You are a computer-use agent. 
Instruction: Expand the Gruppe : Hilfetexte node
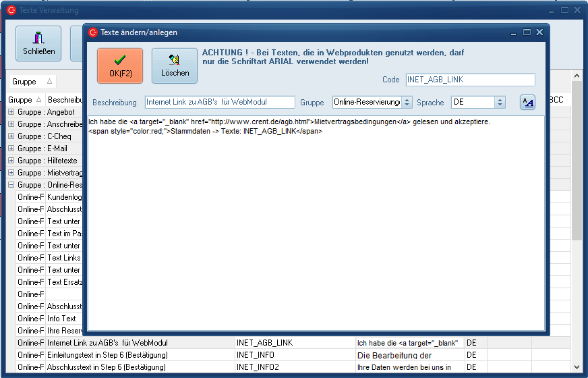pyautogui.click(x=11, y=161)
